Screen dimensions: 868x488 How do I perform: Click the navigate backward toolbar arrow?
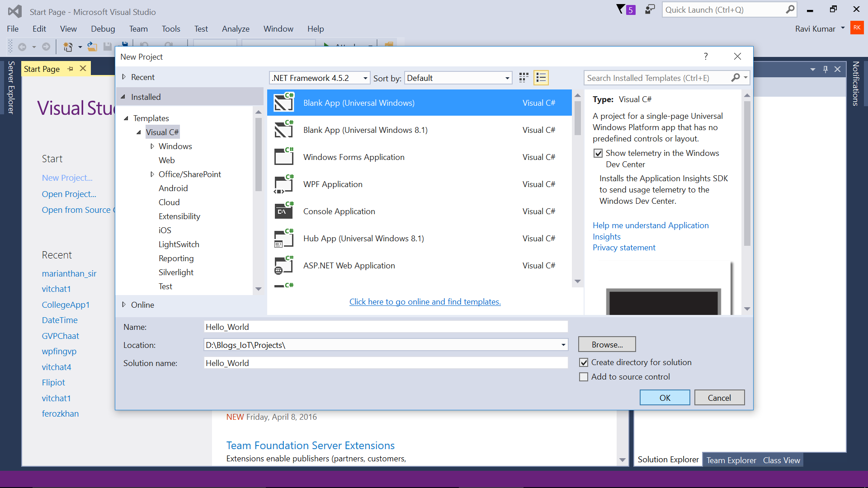(x=22, y=47)
